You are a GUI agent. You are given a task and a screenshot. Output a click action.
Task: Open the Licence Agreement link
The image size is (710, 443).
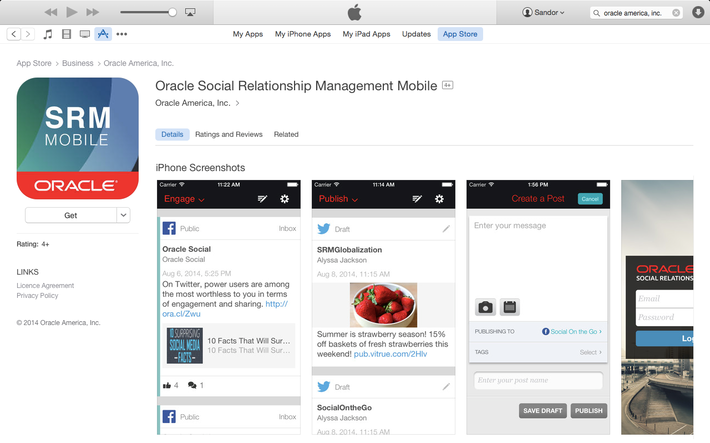click(45, 285)
